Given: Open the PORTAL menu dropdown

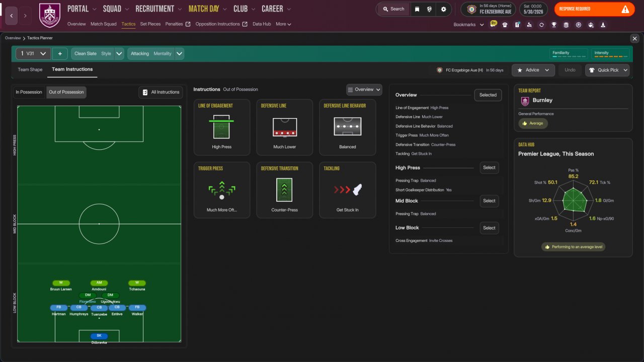Looking at the screenshot, I should pos(82,9).
